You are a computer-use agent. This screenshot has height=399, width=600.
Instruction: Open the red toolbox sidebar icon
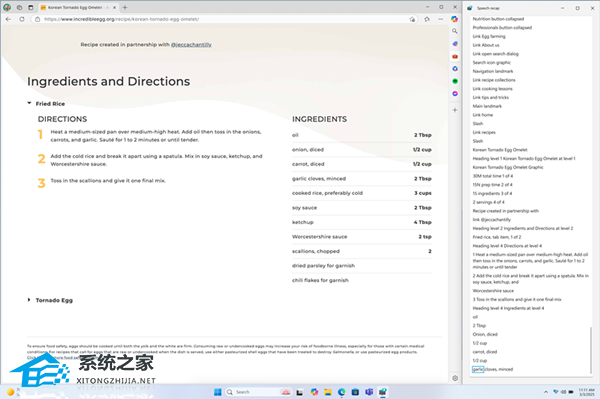(455, 56)
